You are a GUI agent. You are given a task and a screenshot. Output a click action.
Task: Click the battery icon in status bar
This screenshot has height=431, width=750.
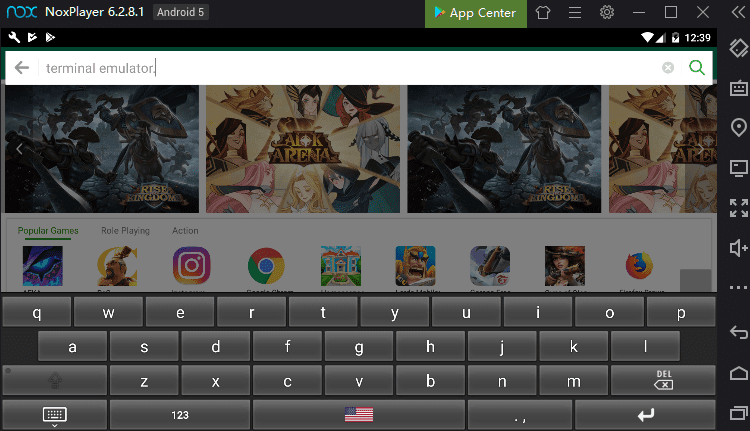point(675,37)
